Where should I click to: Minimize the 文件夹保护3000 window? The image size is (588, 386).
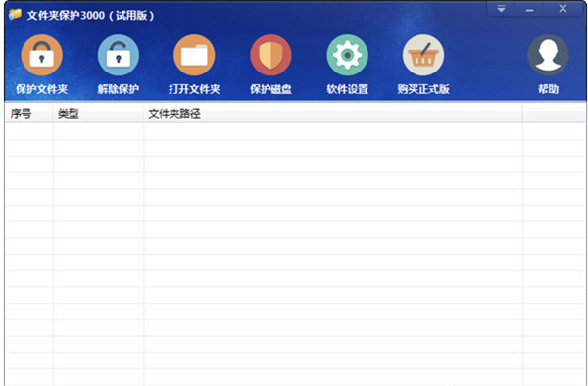pyautogui.click(x=529, y=9)
